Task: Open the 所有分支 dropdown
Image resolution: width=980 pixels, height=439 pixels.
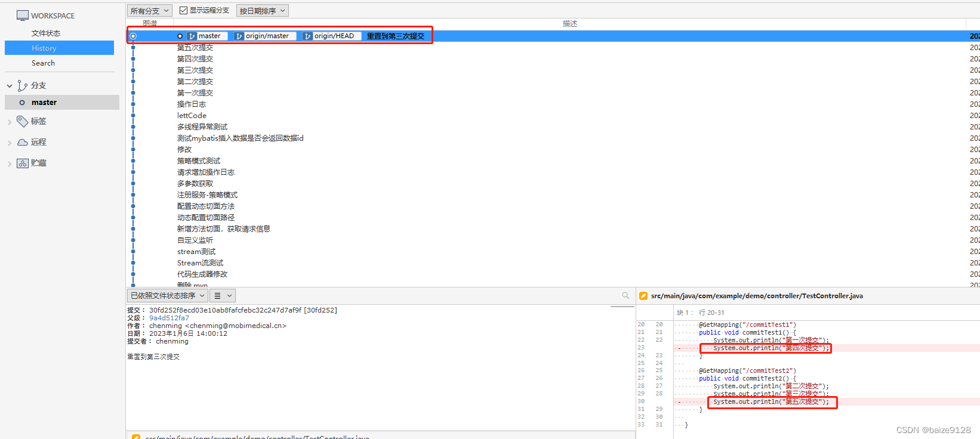Action: [149, 11]
